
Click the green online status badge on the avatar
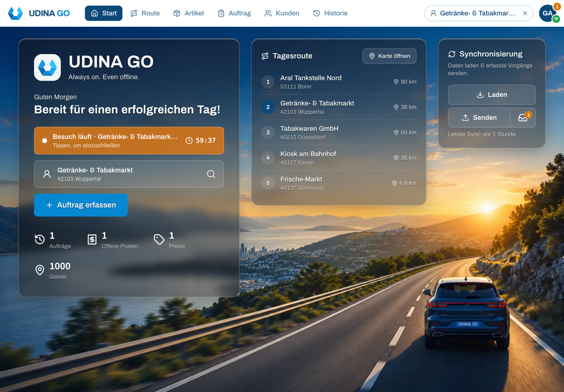click(x=556, y=19)
